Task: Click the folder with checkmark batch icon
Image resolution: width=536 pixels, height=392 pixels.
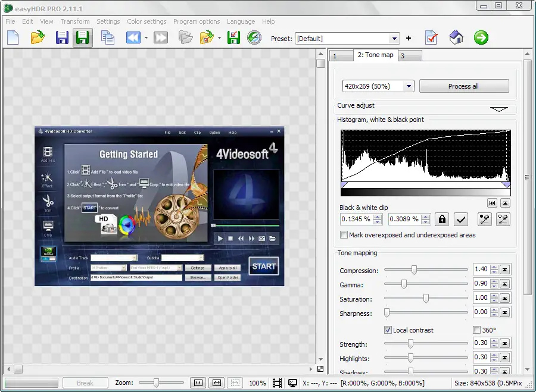Action: [x=207, y=37]
